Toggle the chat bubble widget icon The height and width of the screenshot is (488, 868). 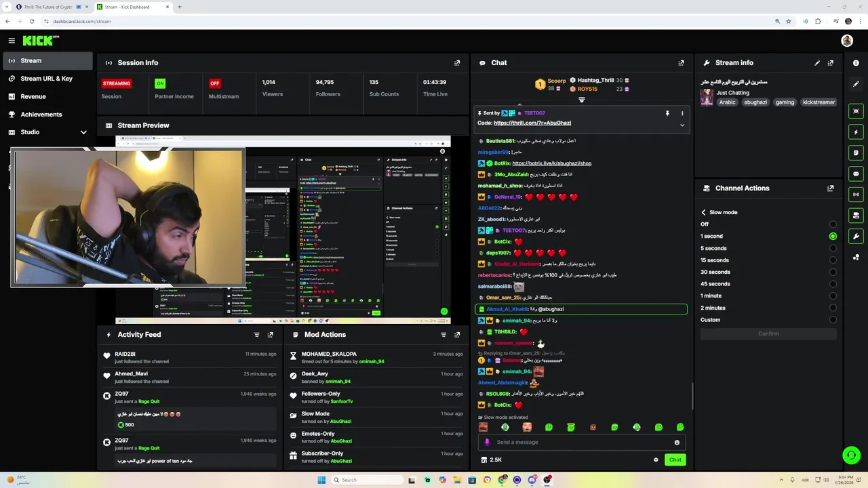[856, 174]
